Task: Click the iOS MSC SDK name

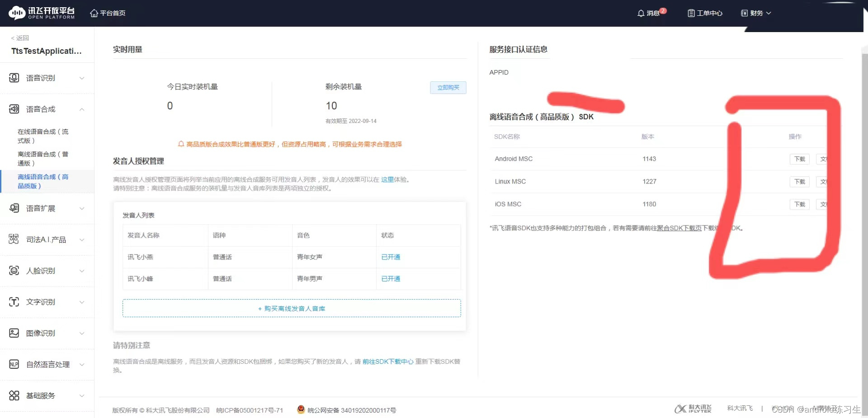Action: pos(508,204)
